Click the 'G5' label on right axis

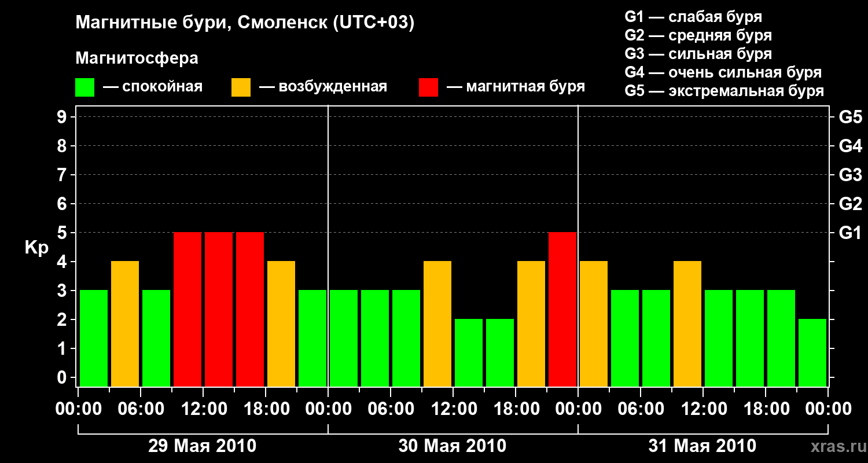click(x=850, y=117)
